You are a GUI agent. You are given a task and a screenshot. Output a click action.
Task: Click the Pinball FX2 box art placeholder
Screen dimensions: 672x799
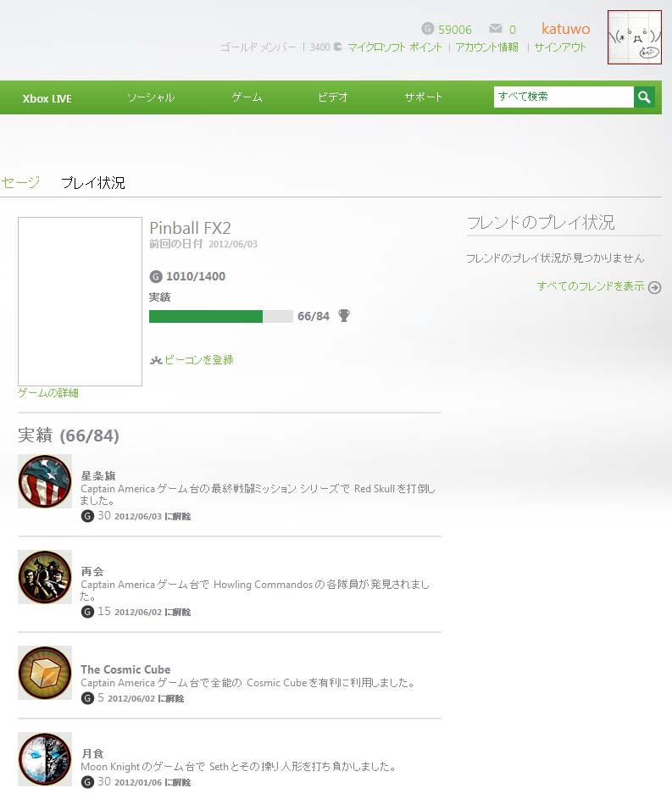point(80,302)
